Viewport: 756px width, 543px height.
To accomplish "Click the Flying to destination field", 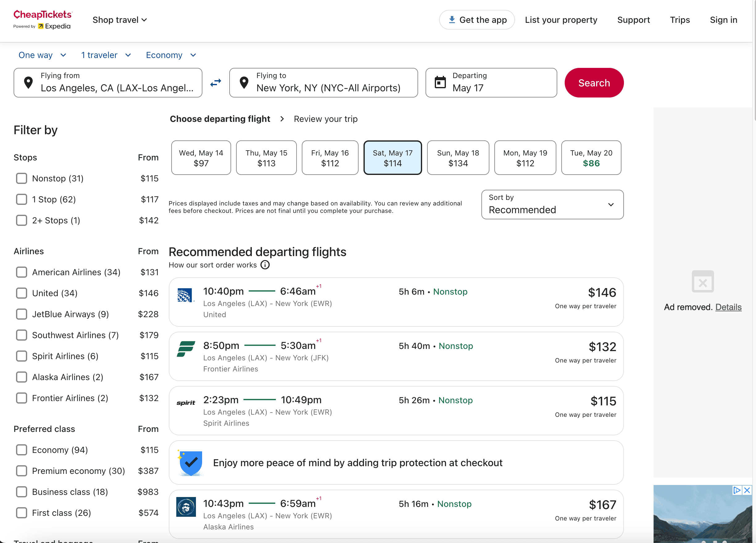I will pos(323,83).
